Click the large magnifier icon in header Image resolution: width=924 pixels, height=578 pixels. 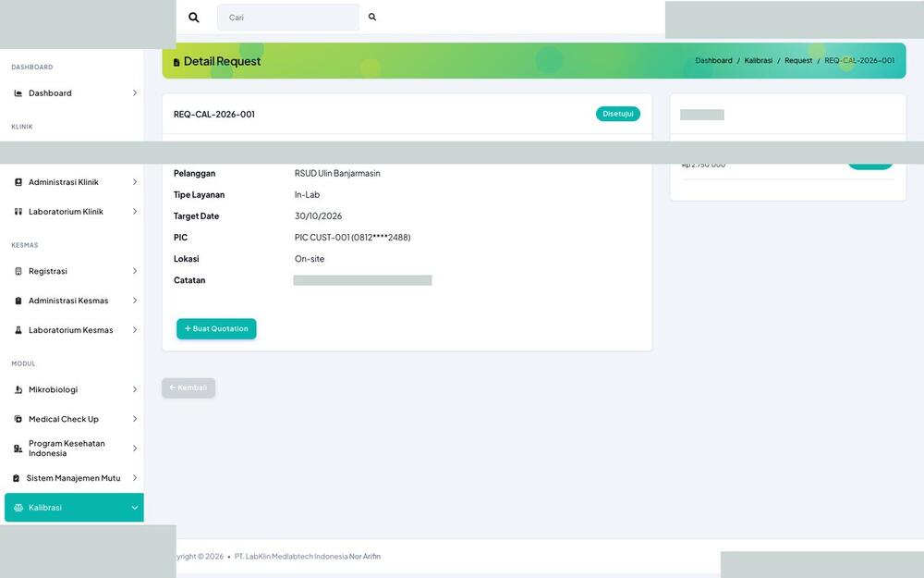(193, 17)
